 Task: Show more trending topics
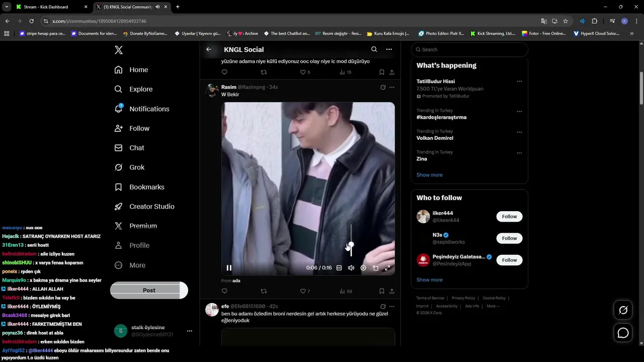click(x=430, y=175)
